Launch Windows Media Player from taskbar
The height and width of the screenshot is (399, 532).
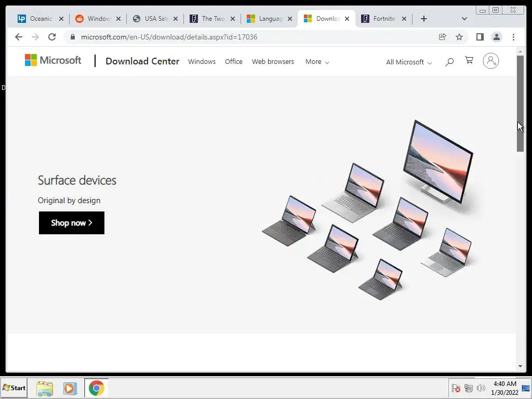[70, 388]
